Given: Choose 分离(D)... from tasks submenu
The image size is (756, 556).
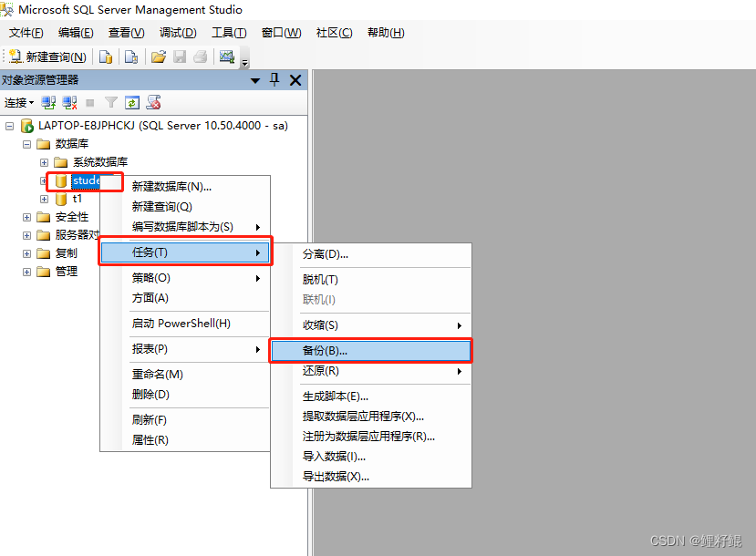Looking at the screenshot, I should point(371,254).
